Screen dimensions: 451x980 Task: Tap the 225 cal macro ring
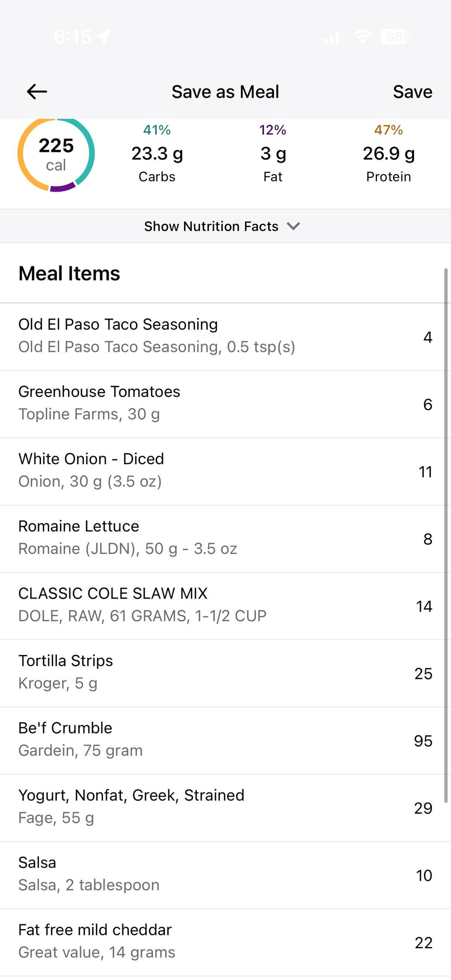[56, 154]
